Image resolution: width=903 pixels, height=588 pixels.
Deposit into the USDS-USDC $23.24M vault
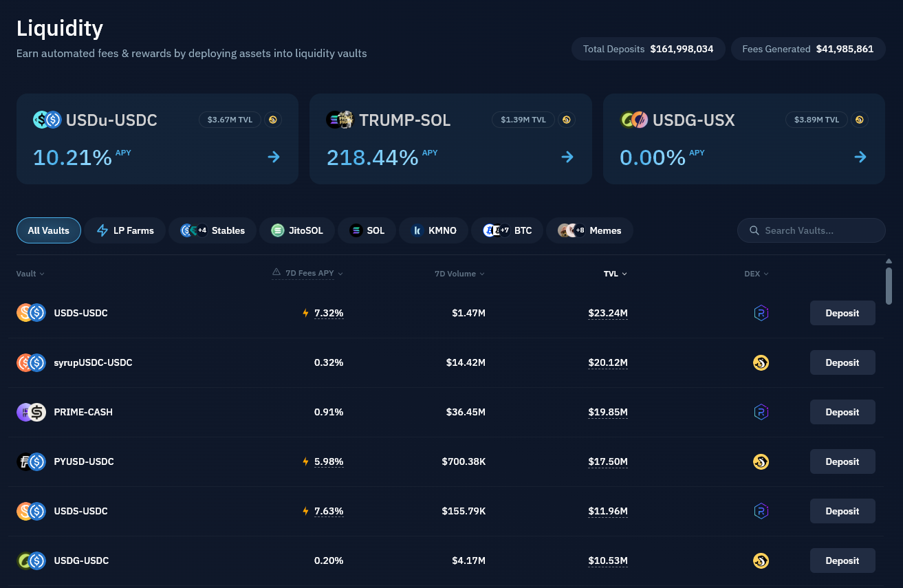(x=842, y=313)
